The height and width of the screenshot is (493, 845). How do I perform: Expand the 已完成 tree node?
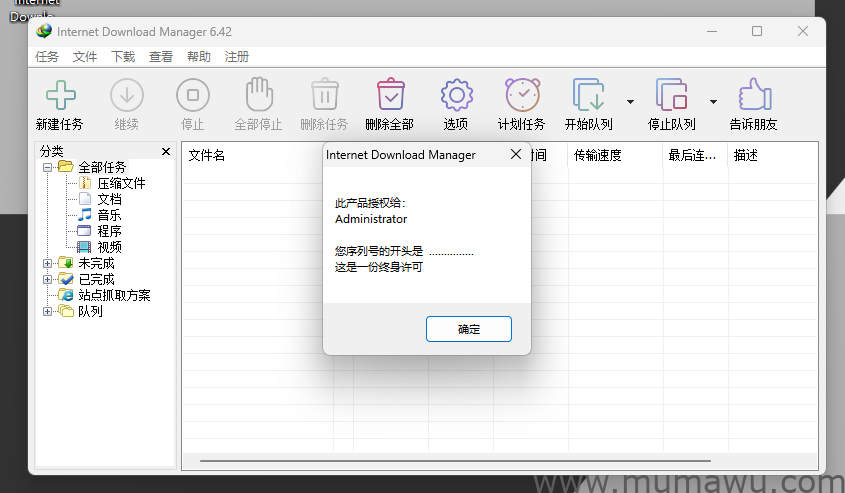tap(47, 280)
